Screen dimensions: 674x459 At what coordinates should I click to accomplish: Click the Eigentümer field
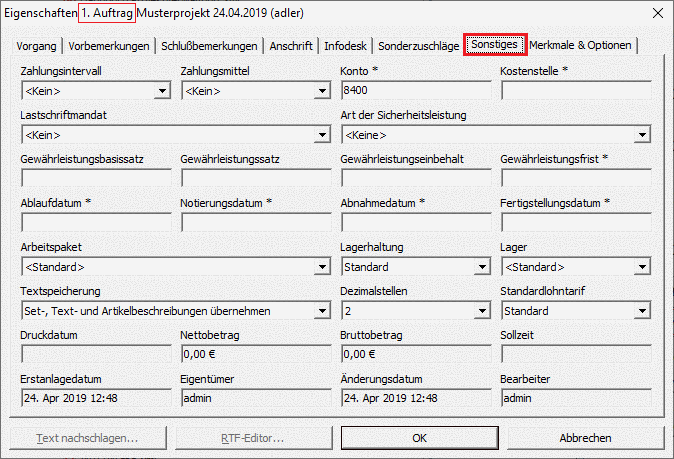256,398
